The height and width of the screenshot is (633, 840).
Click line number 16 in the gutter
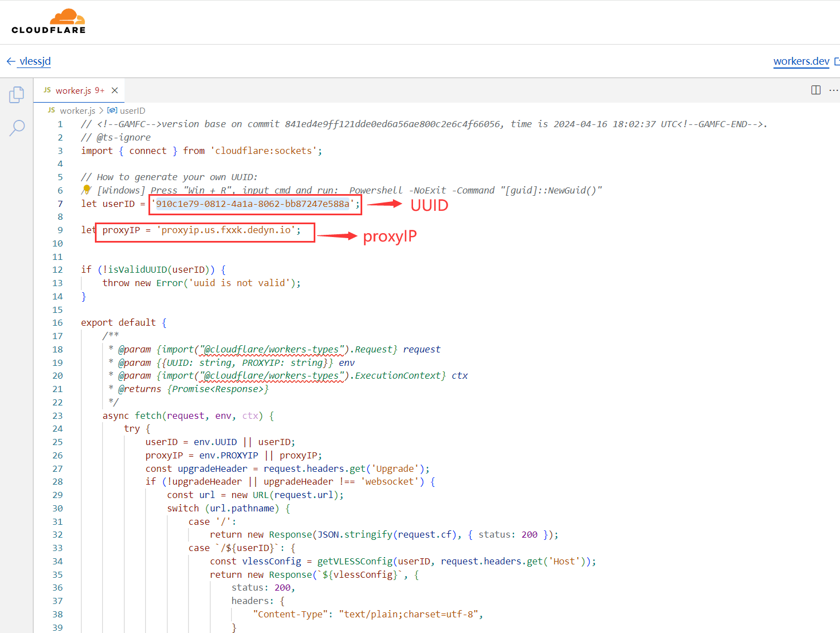[x=57, y=323]
